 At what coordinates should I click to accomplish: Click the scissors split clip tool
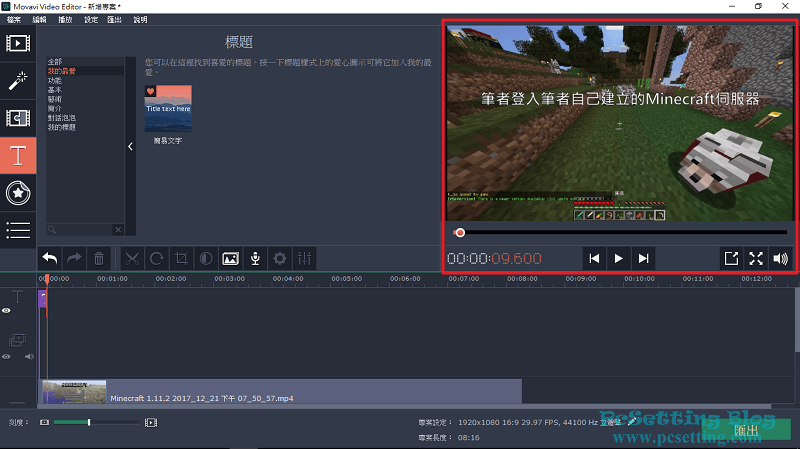tap(130, 258)
